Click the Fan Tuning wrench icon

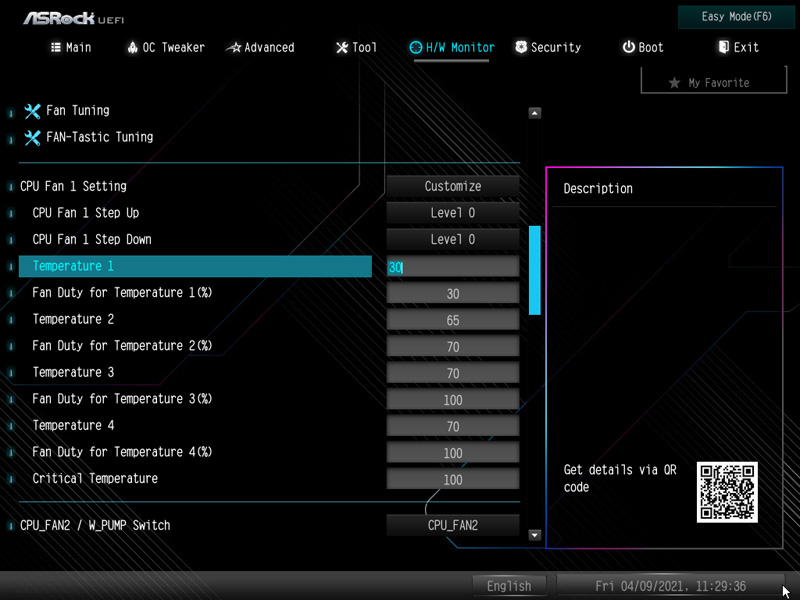32,111
